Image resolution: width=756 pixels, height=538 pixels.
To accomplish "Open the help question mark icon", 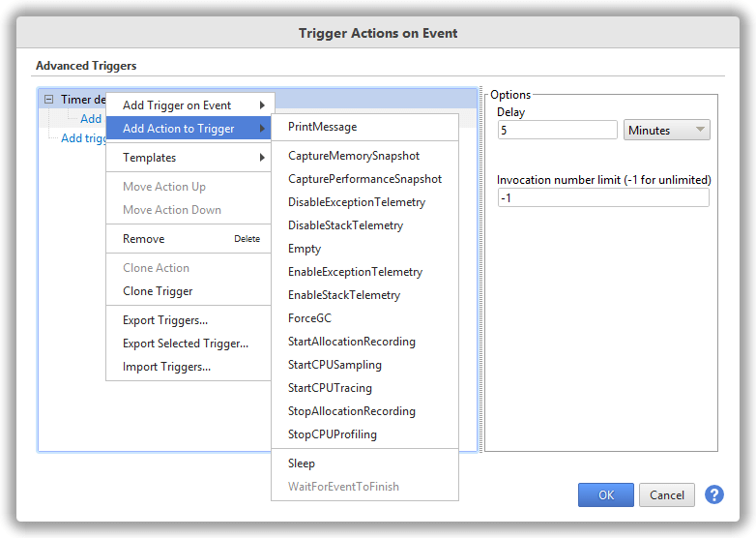I will pyautogui.click(x=714, y=494).
